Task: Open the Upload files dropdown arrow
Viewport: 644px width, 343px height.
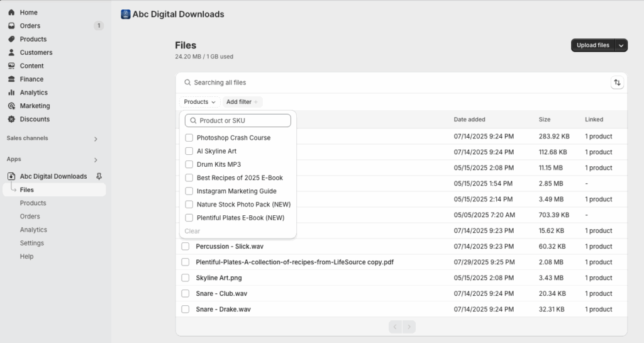Action: [621, 45]
